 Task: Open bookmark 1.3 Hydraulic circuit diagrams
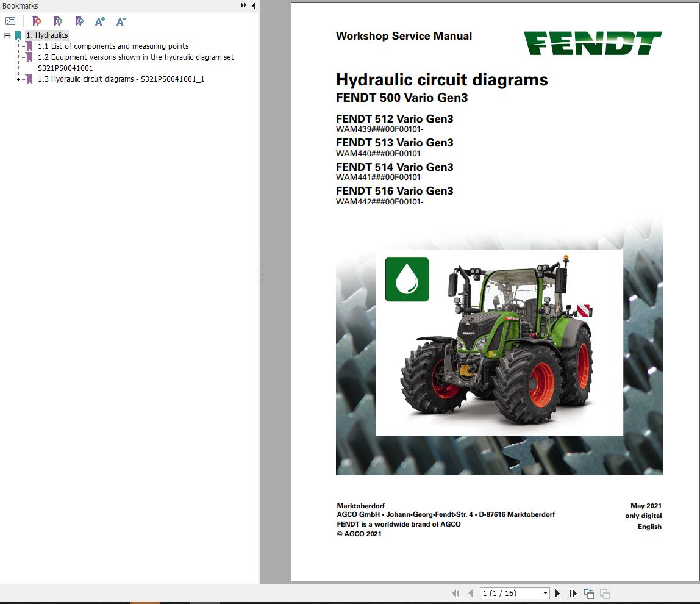click(121, 79)
